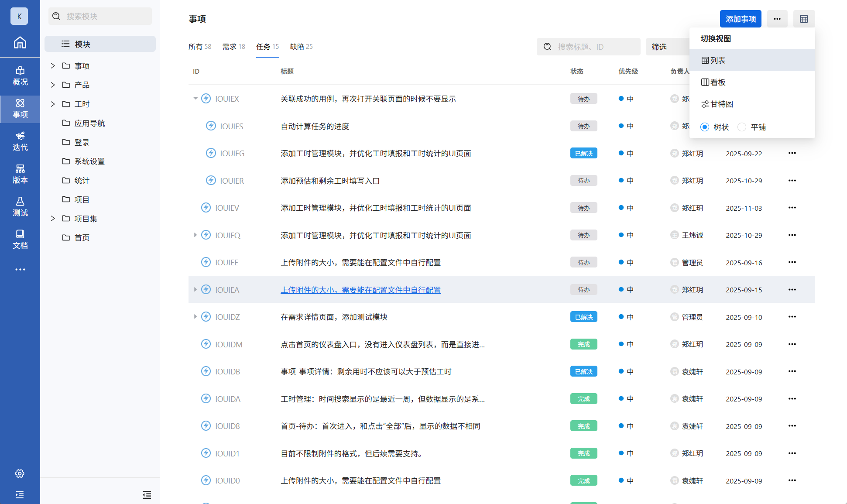Viewport: 847px width, 504px height.
Task: Collapse the IOUIEX task row
Action: click(195, 99)
